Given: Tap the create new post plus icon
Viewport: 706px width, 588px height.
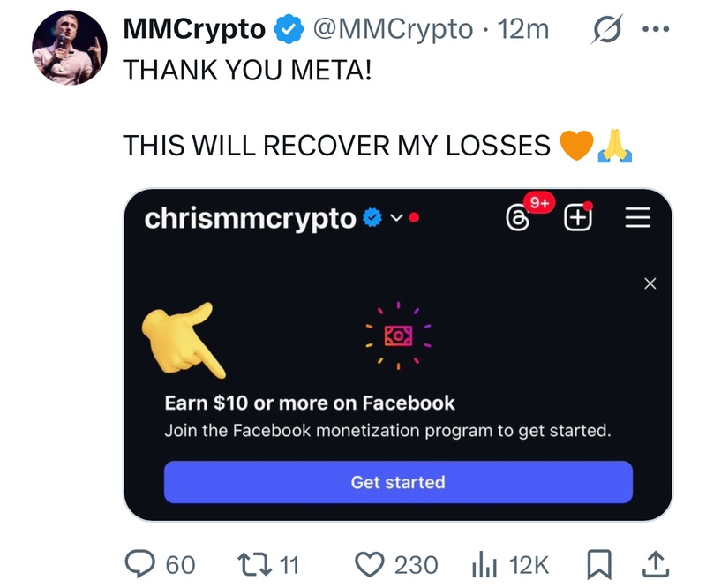Looking at the screenshot, I should 578,217.
